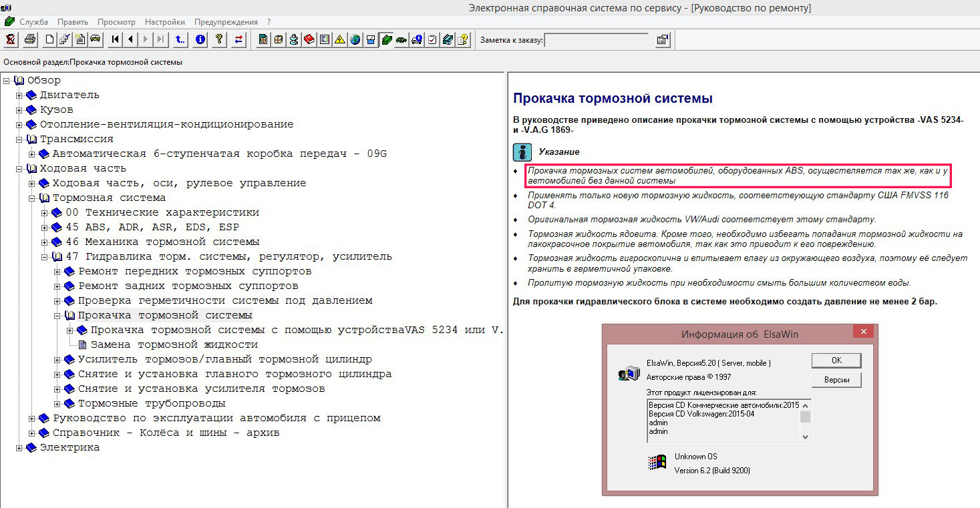Expand the Электрика tree node
This screenshot has height=508, width=980.
pyautogui.click(x=19, y=448)
